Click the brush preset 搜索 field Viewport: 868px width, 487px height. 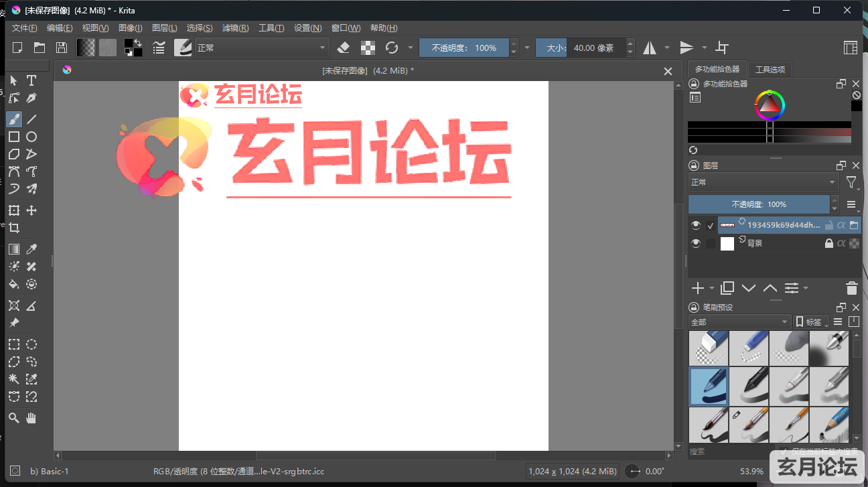click(731, 451)
